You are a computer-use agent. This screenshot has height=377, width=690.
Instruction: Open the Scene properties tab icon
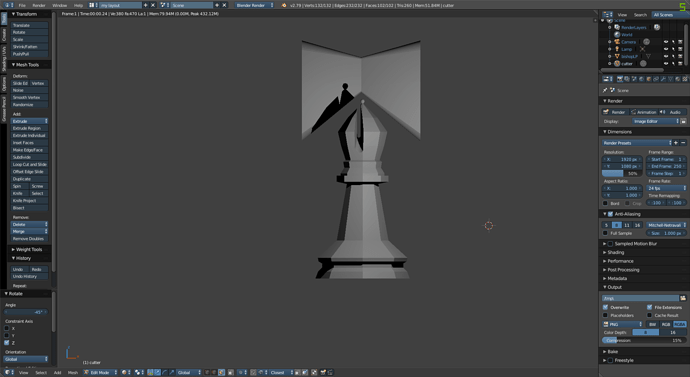click(634, 79)
